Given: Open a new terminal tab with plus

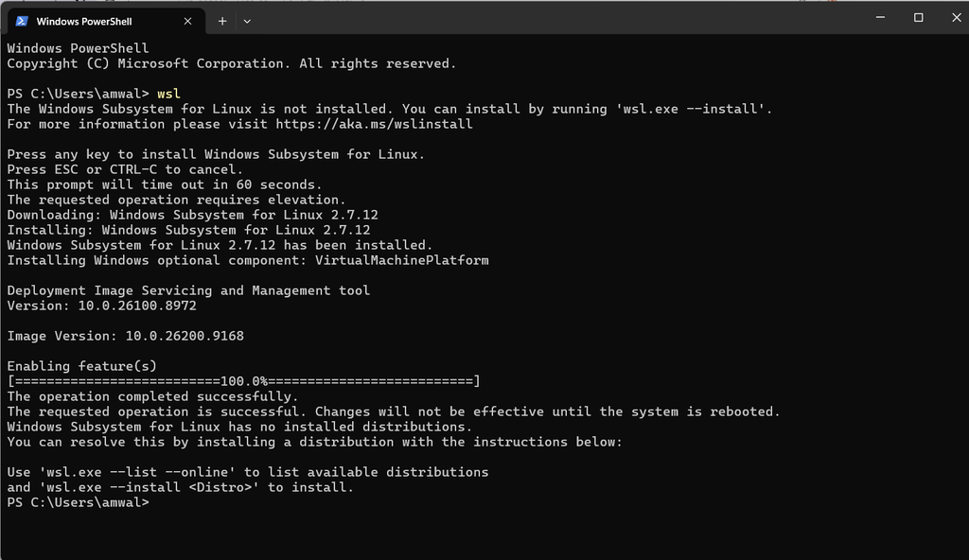Looking at the screenshot, I should click(222, 21).
